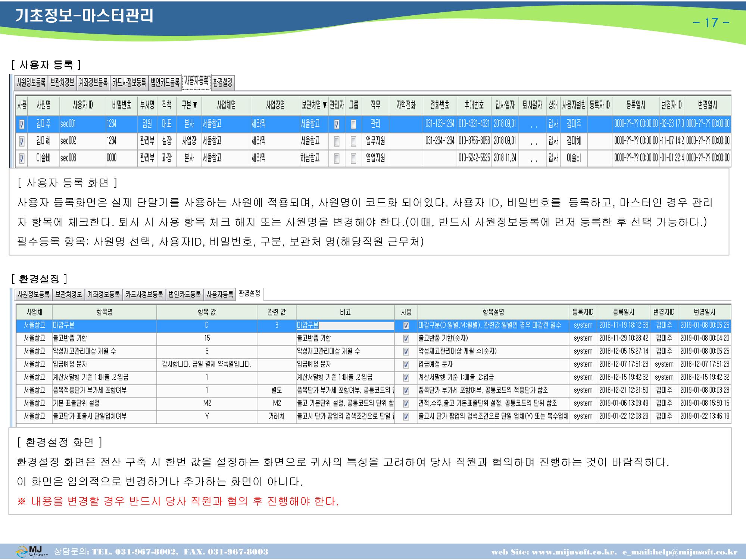Screen dimensions: 746x560
Task: Click 관련 값 cell 별도
Action: (277, 391)
